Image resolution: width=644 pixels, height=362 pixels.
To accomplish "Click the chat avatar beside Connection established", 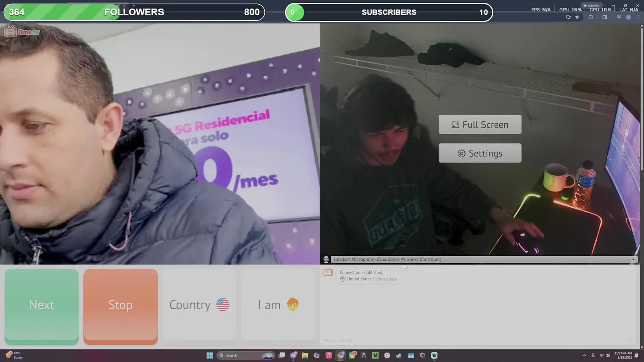I will [x=328, y=273].
